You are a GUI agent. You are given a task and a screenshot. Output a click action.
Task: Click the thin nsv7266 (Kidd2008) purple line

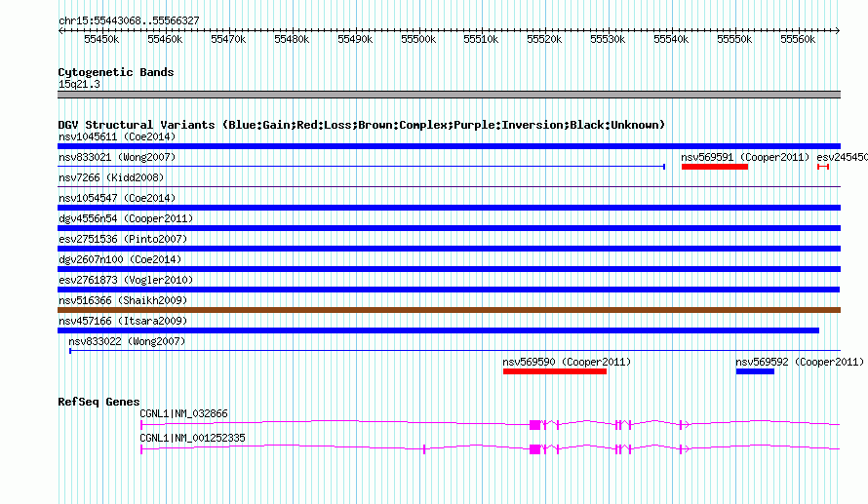[x=449, y=187]
